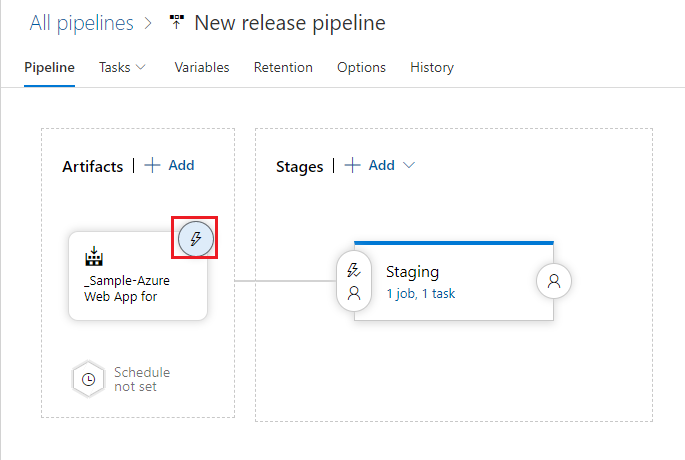
Task: Edit the 'New release pipeline' name
Action: (x=289, y=22)
